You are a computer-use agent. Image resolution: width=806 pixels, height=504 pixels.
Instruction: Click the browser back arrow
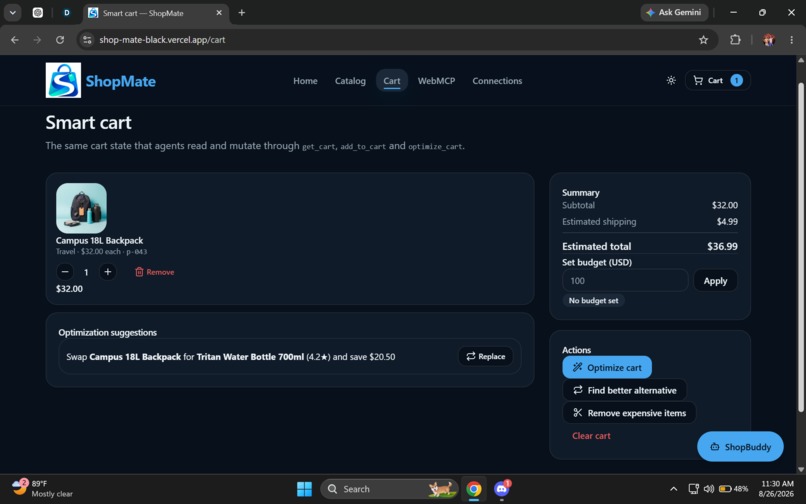click(x=14, y=40)
